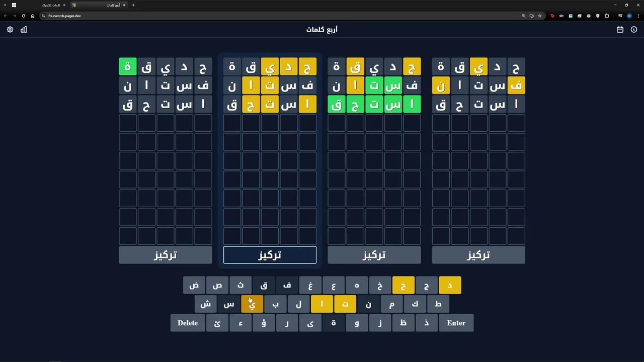Viewport: 644px width, 362px height.
Task: Tap the ؤ key on keyboard
Action: click(x=264, y=323)
